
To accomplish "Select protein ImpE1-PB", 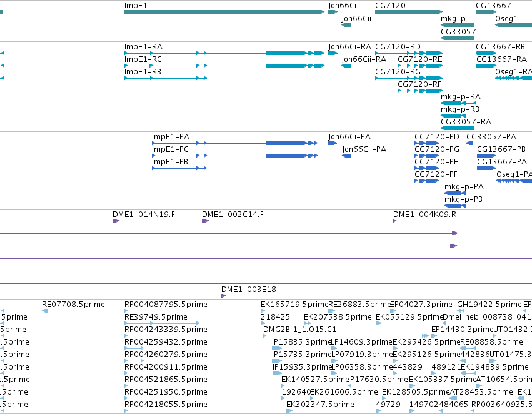I will [179, 168].
